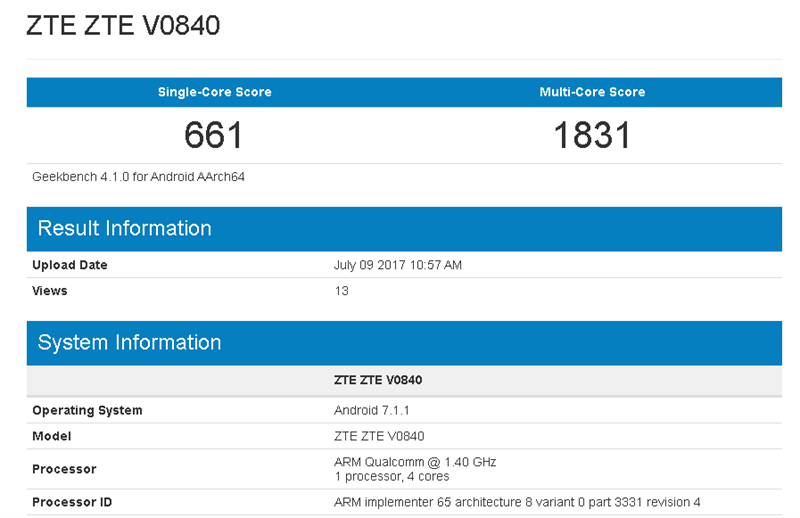This screenshot has height=518, width=800.
Task: Click the Model row label
Action: 51,436
